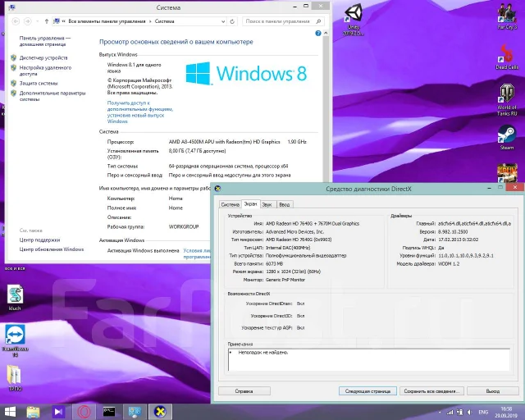Open TPПО folder on desktop
The width and height of the screenshot is (525, 420).
pyautogui.click(x=15, y=378)
